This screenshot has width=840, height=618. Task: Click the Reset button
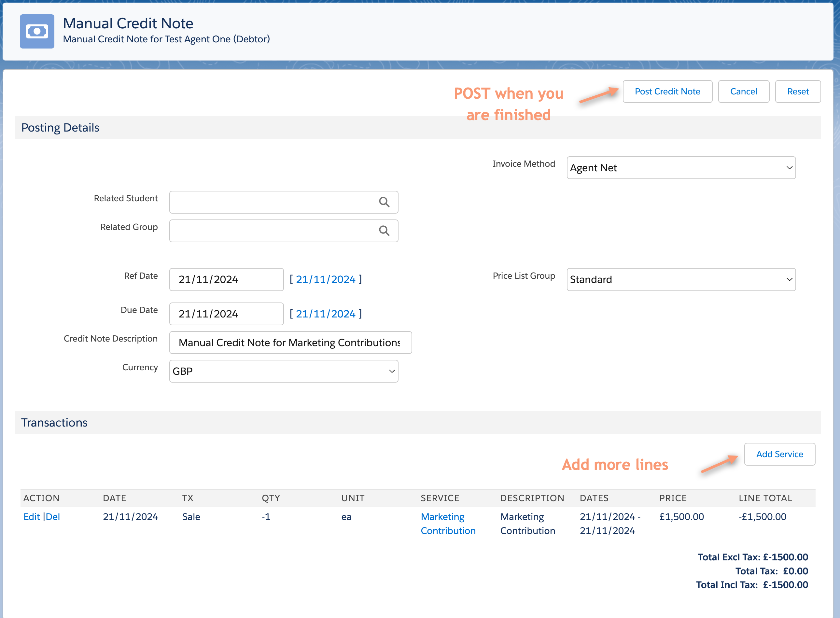pos(797,91)
